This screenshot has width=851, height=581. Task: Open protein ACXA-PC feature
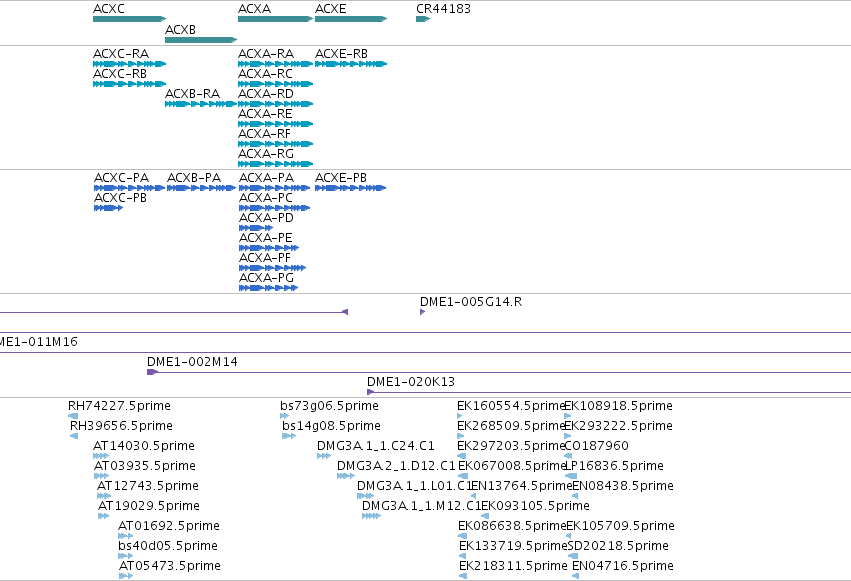click(x=275, y=208)
